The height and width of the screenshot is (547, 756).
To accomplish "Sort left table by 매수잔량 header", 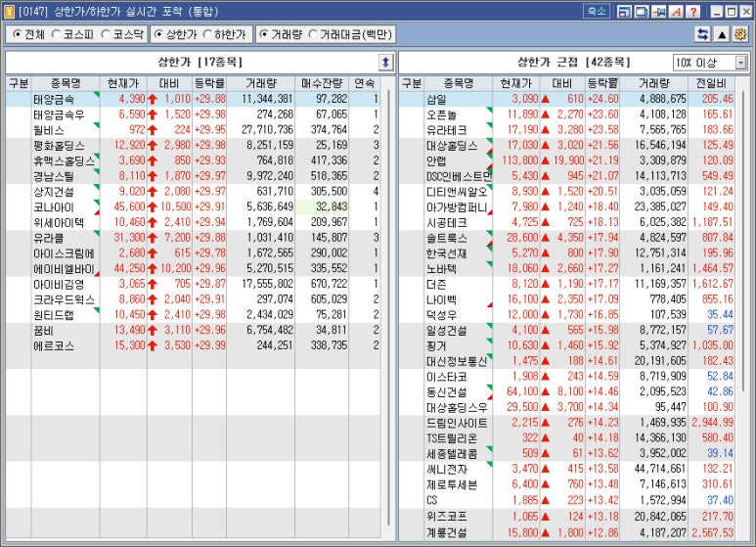I will [322, 83].
